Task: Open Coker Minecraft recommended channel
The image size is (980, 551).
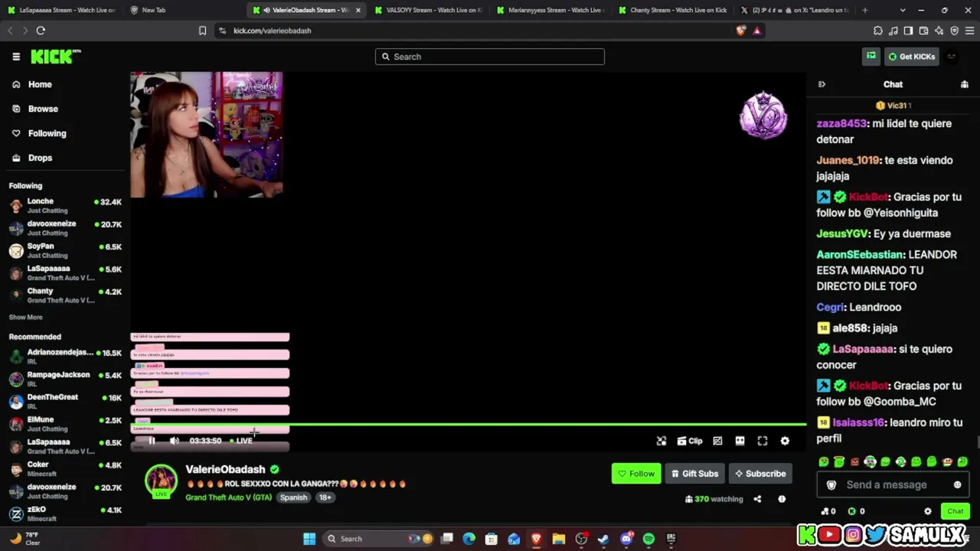Action: click(64, 468)
